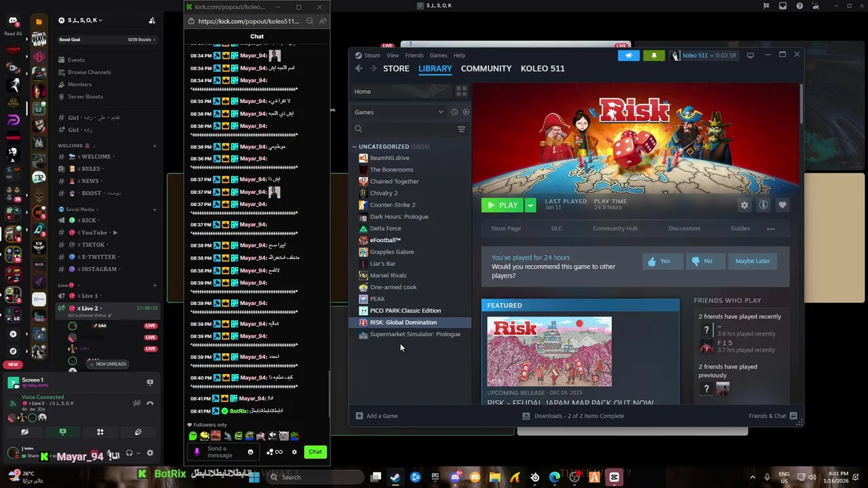
Task: Collapse Social Media category in Discord
Action: (79, 209)
